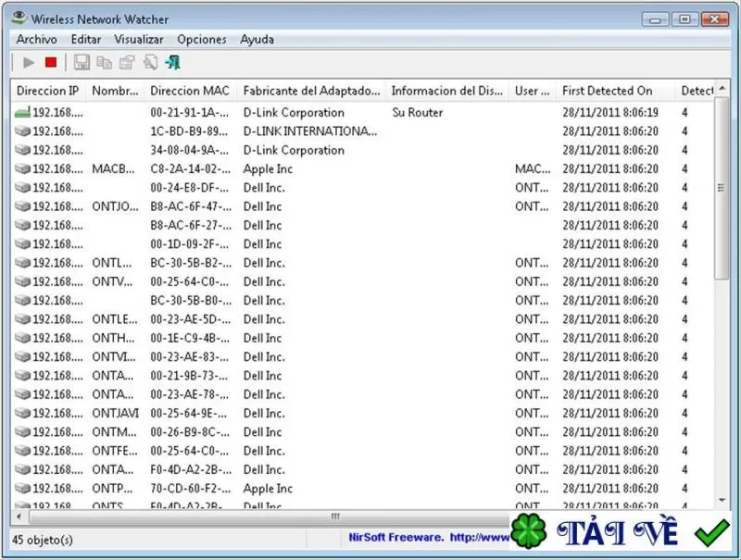Click the copy selected items icon
741x560 pixels.
coord(105,62)
